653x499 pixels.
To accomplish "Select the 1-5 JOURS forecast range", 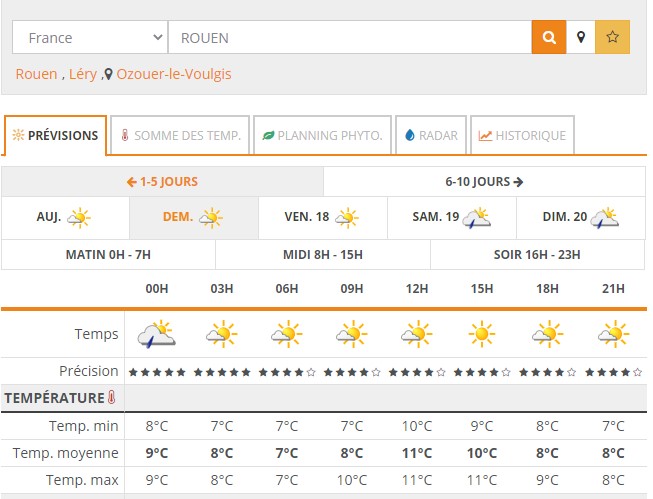I will pyautogui.click(x=162, y=182).
